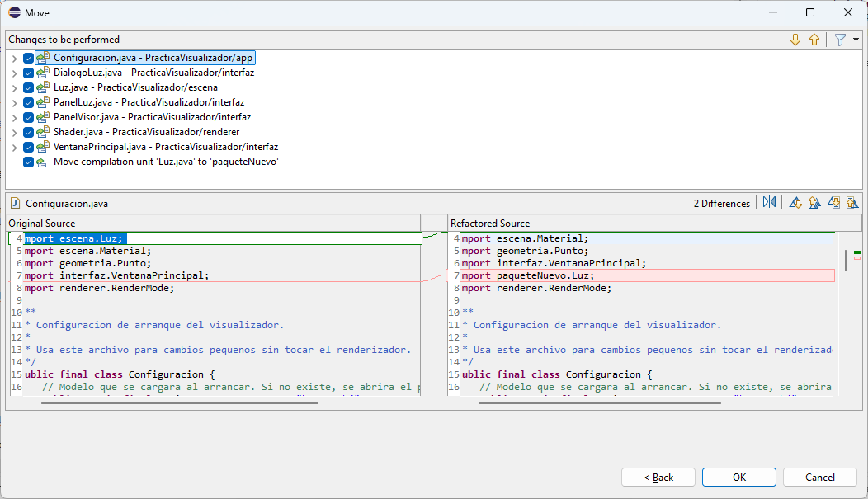Click swap left and right view icon
Viewport: 868px width, 499px height.
point(769,202)
